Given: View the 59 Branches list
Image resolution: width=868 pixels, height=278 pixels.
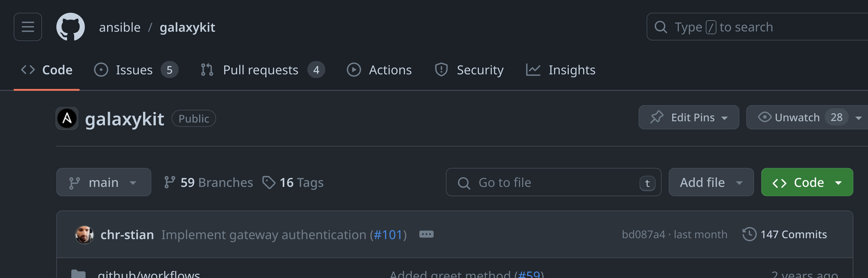Looking at the screenshot, I should 208,182.
